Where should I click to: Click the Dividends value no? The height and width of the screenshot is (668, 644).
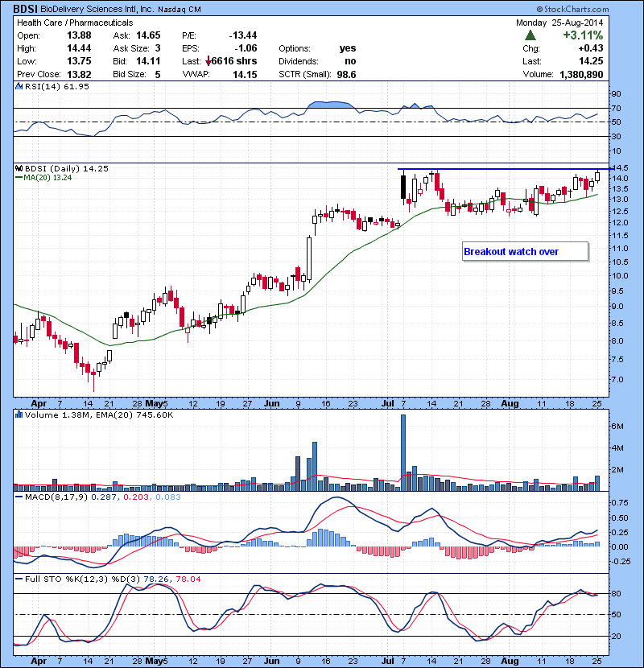[x=350, y=61]
